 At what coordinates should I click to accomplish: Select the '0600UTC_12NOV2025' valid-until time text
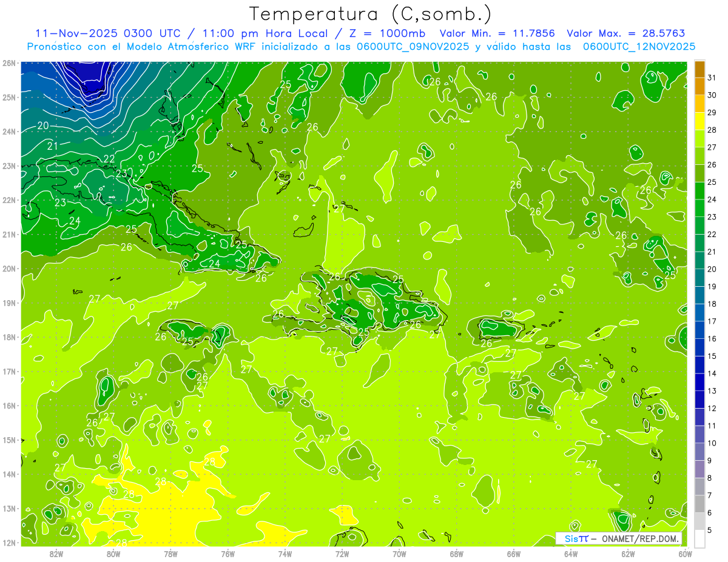639,47
